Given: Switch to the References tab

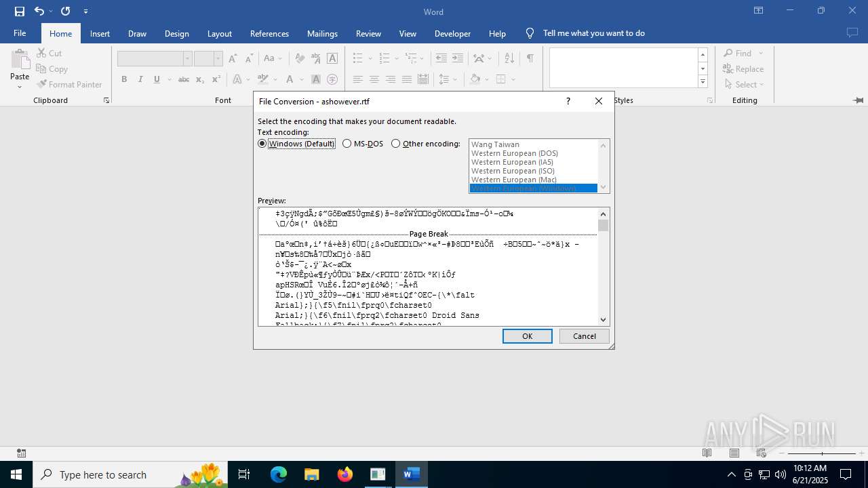Looking at the screenshot, I should coord(269,33).
